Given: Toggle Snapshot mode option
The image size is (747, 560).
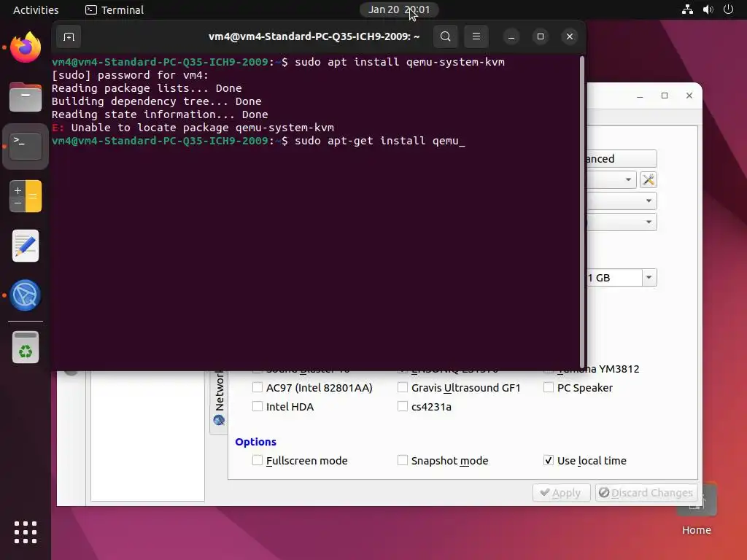Looking at the screenshot, I should pos(403,461).
